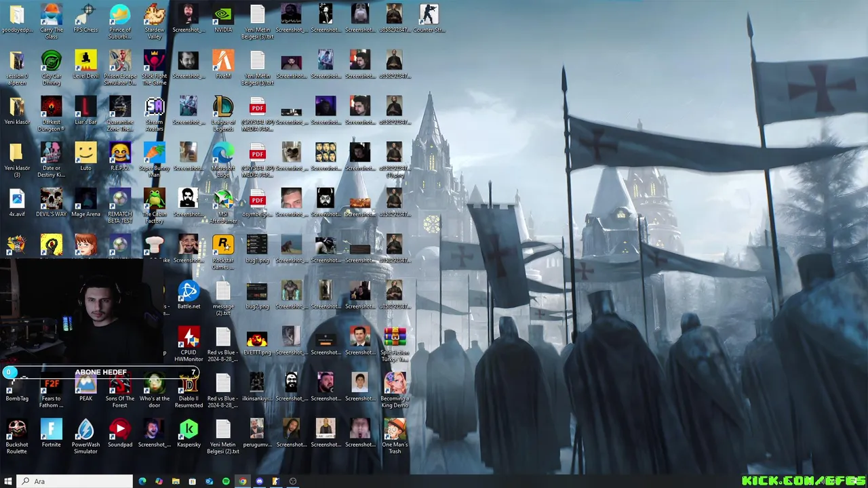Open Discord from the taskbar
This screenshot has height=488, width=868.
(259, 481)
